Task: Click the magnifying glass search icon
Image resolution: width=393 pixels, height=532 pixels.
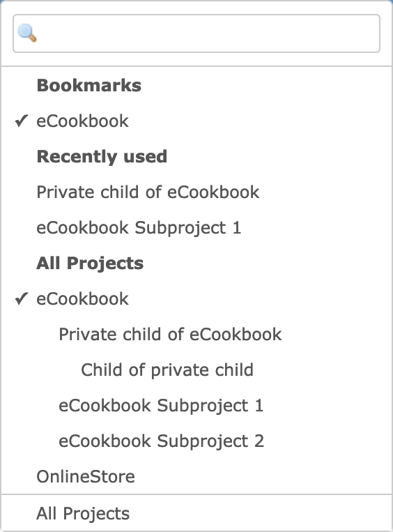Action: point(27,33)
